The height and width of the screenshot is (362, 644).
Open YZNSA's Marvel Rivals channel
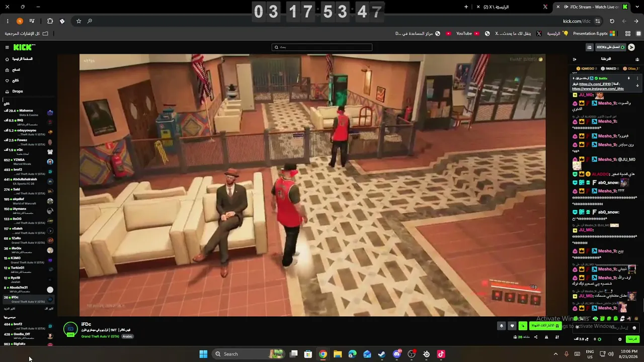pos(28,161)
